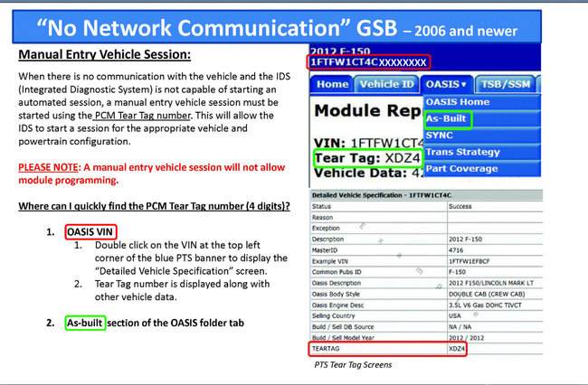The width and height of the screenshot is (588, 385).
Task: Click the value 1FTFW1EF8CF
Action: point(469,261)
